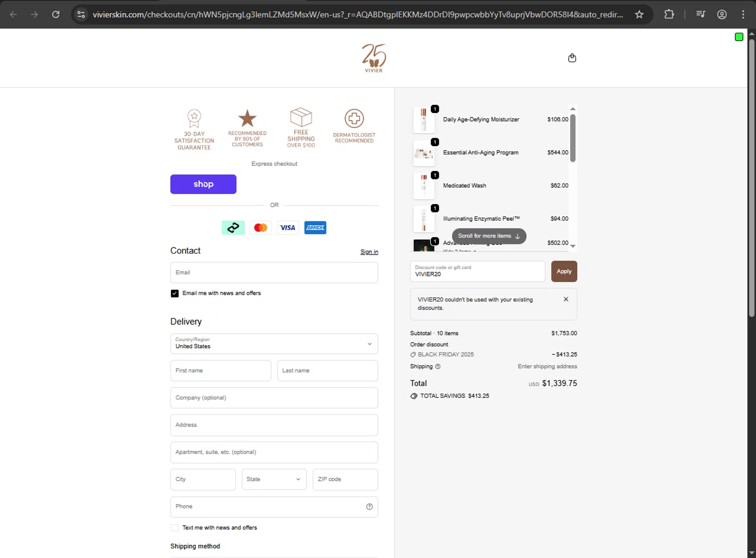
Task: Bookmark this page with the star icon
Action: coord(639,14)
